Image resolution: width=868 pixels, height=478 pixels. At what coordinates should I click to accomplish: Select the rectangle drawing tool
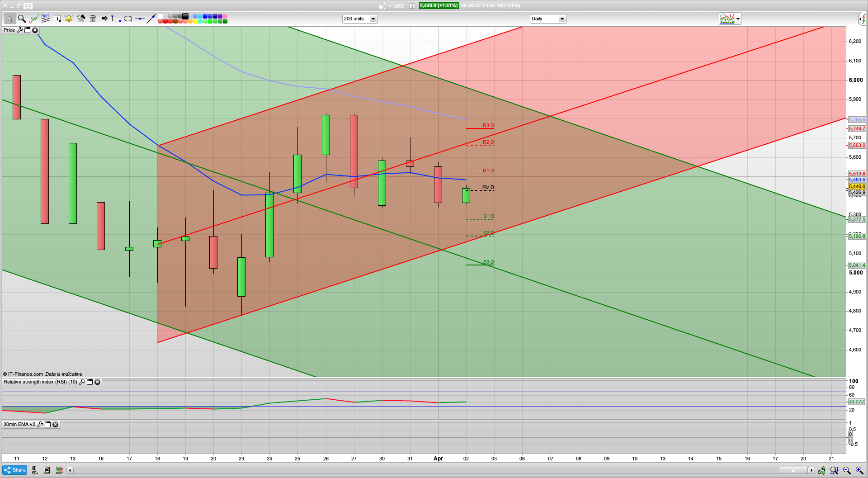116,19
